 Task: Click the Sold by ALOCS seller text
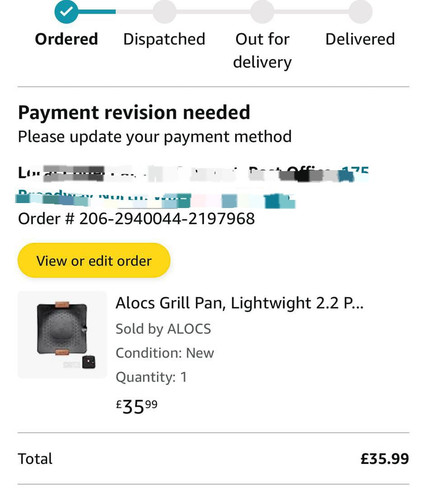point(163,329)
